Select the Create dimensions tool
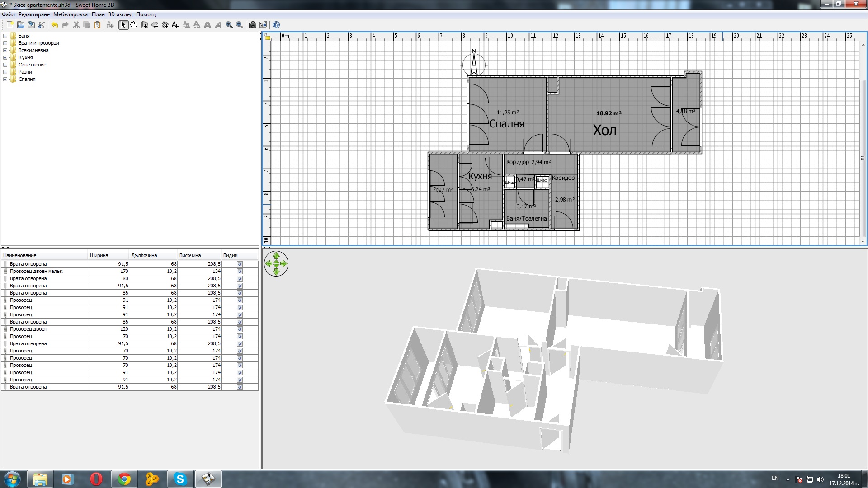This screenshot has width=868, height=488. [x=165, y=25]
